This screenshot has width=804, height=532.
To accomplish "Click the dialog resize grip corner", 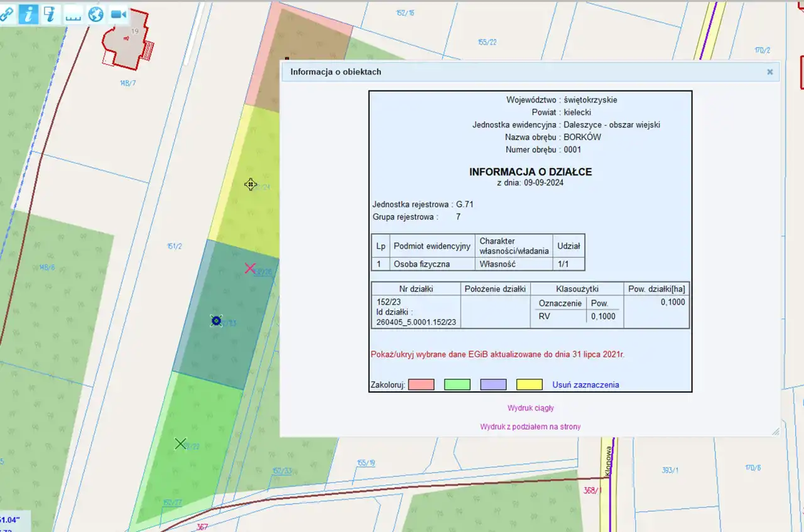I will [775, 432].
